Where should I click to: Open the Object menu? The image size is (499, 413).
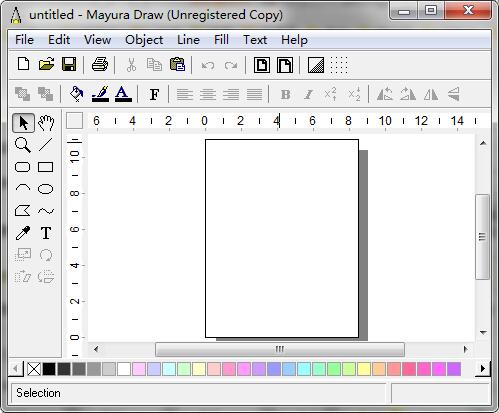coord(144,40)
